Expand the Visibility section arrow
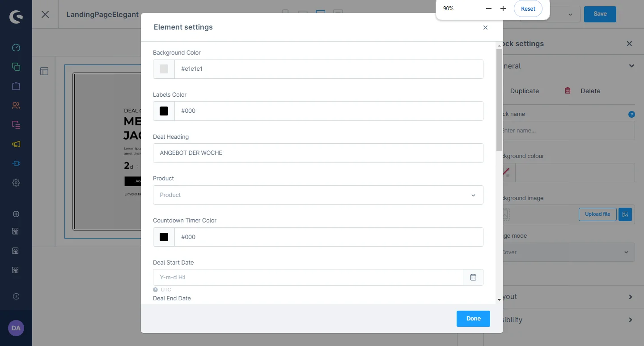This screenshot has width=644, height=346. coord(631,320)
